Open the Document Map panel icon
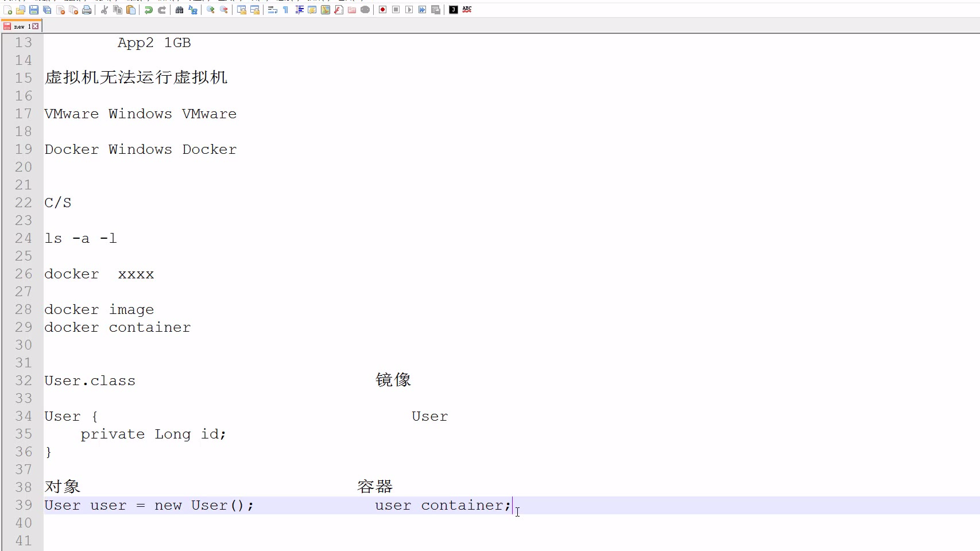This screenshot has height=551, width=980. [326, 10]
